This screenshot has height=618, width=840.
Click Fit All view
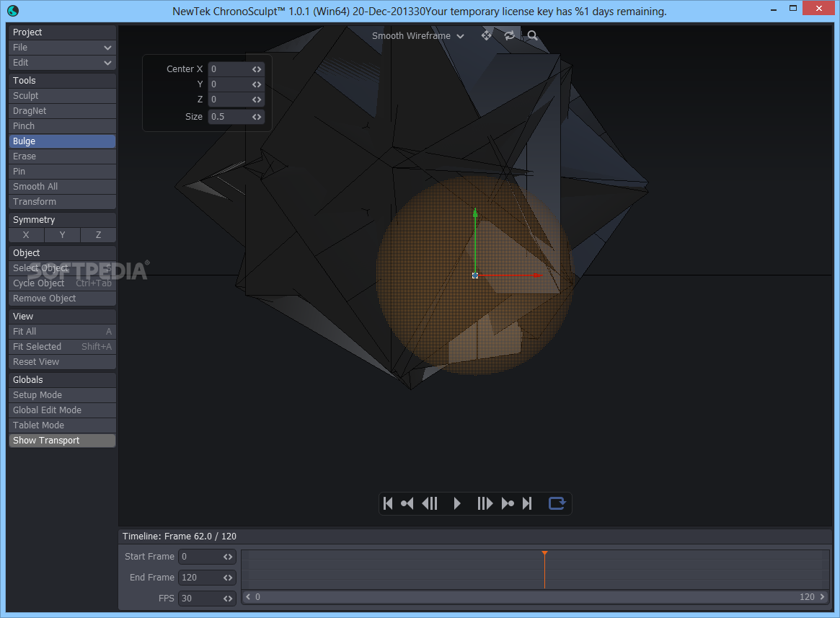[62, 331]
